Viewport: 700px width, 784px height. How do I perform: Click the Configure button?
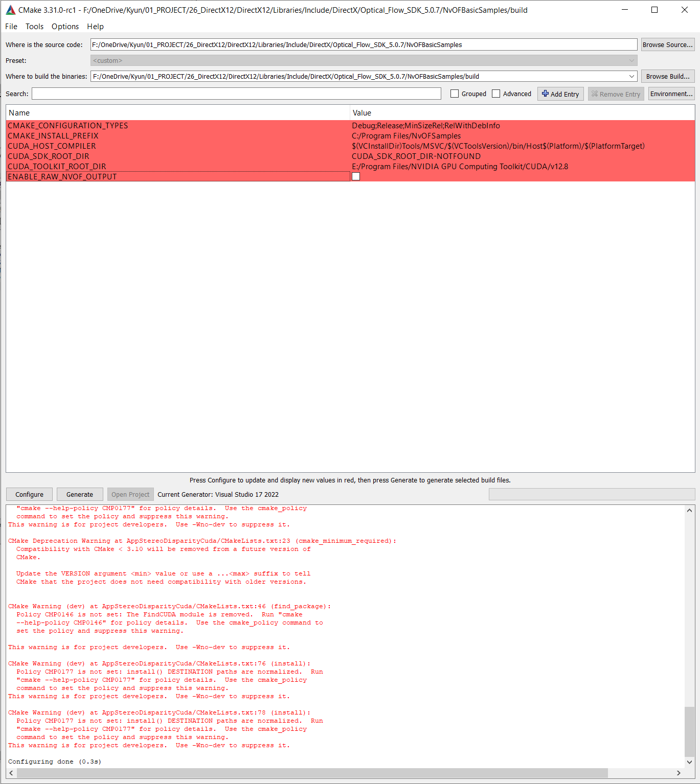29,494
